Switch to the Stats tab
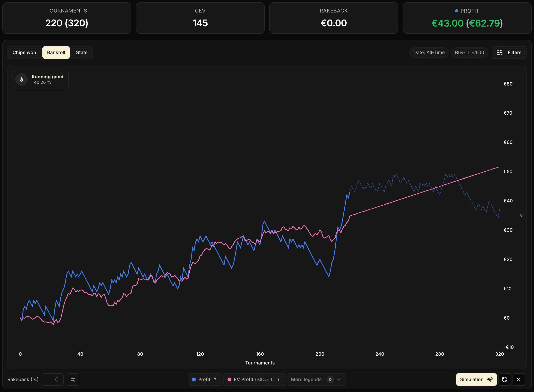This screenshot has height=392, width=534. coord(82,53)
